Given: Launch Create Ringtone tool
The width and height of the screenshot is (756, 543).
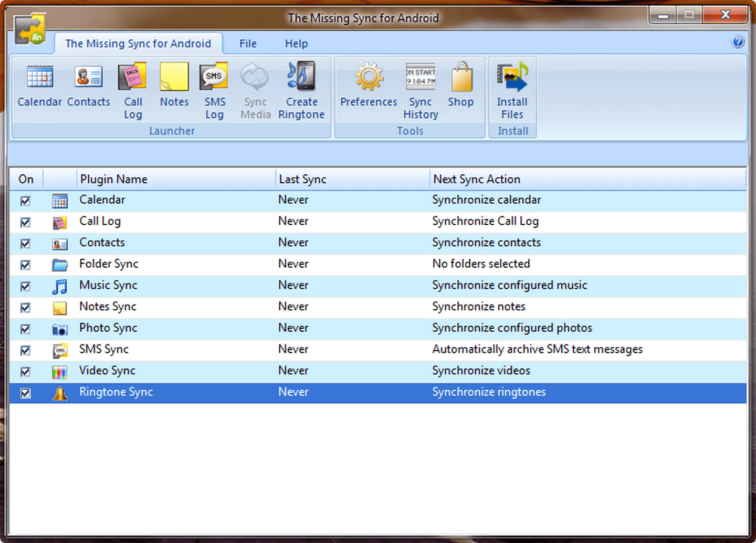Looking at the screenshot, I should tap(301, 77).
